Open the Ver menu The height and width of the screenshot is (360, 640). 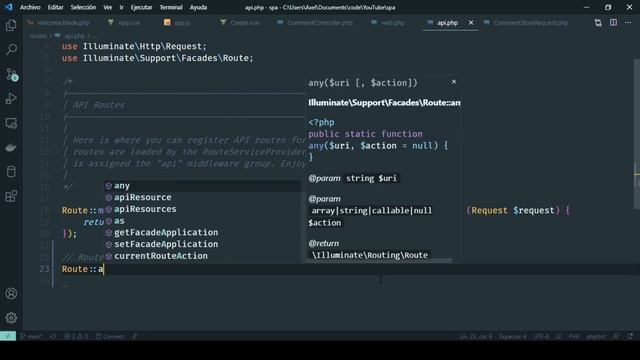(108, 7)
